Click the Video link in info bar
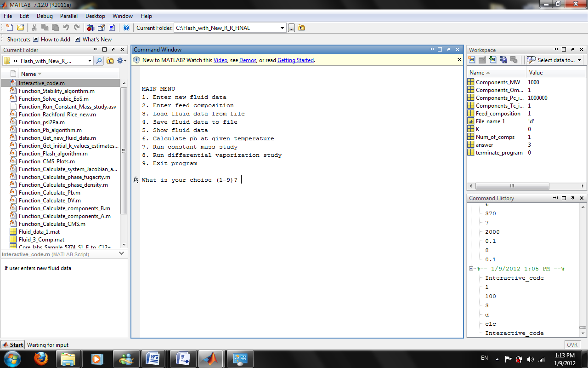Image resolution: width=588 pixels, height=368 pixels. pos(220,60)
